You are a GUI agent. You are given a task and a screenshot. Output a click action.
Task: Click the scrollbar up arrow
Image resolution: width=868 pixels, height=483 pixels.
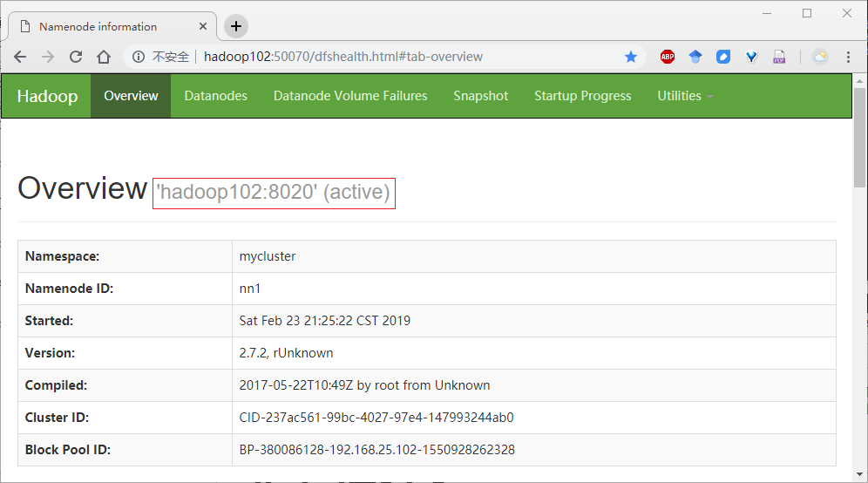click(x=859, y=81)
